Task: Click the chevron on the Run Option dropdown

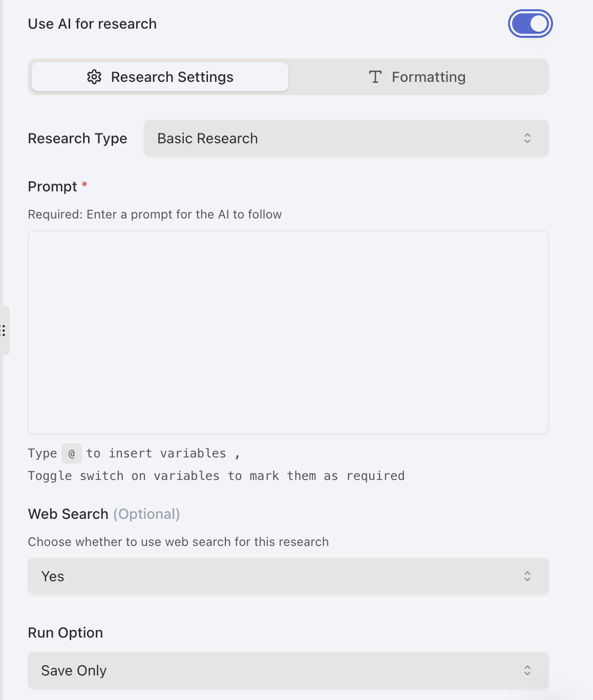Action: tap(527, 670)
